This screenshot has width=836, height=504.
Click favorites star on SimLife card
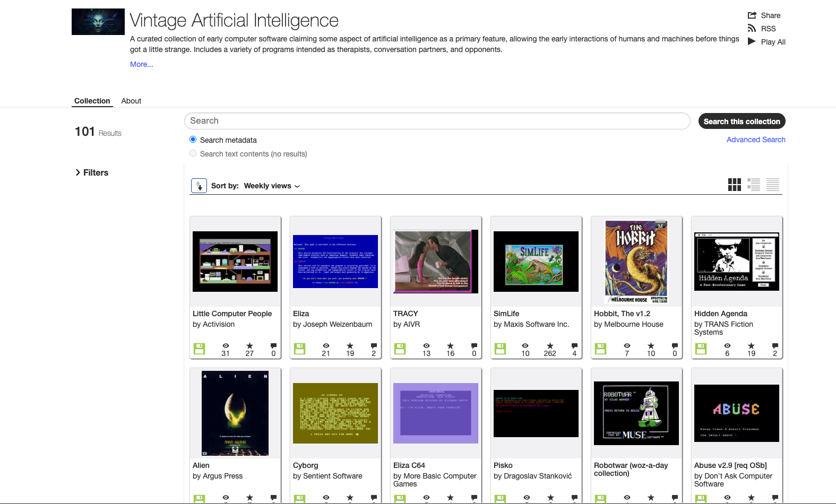(x=550, y=346)
